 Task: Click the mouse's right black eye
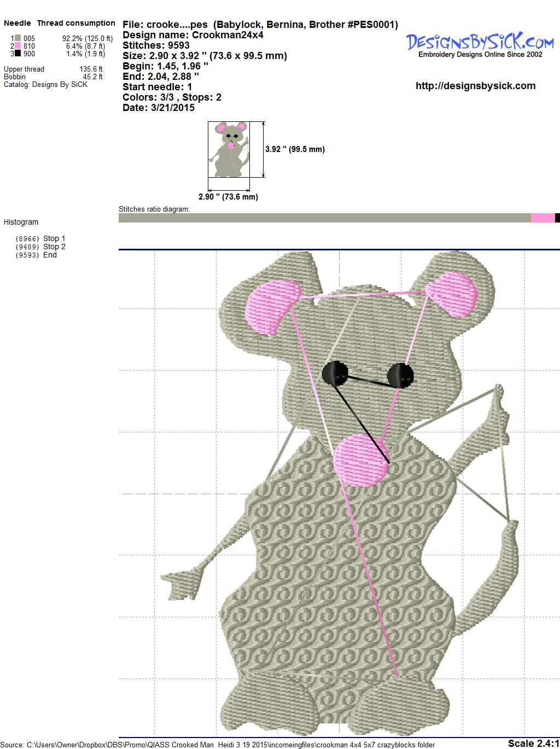click(x=400, y=375)
